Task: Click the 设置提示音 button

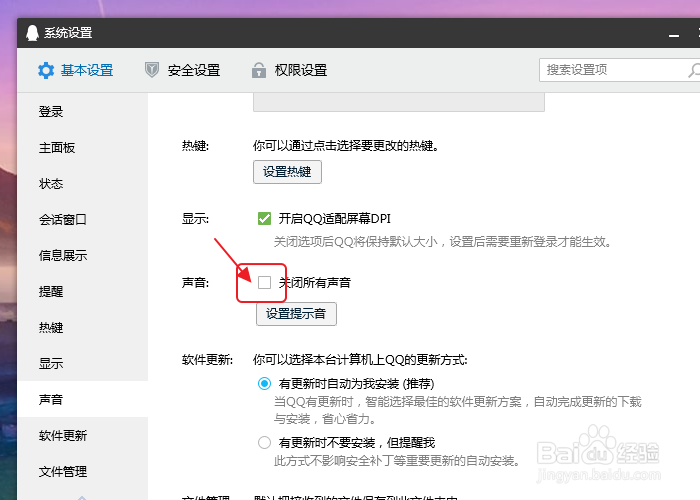Action: point(296,314)
